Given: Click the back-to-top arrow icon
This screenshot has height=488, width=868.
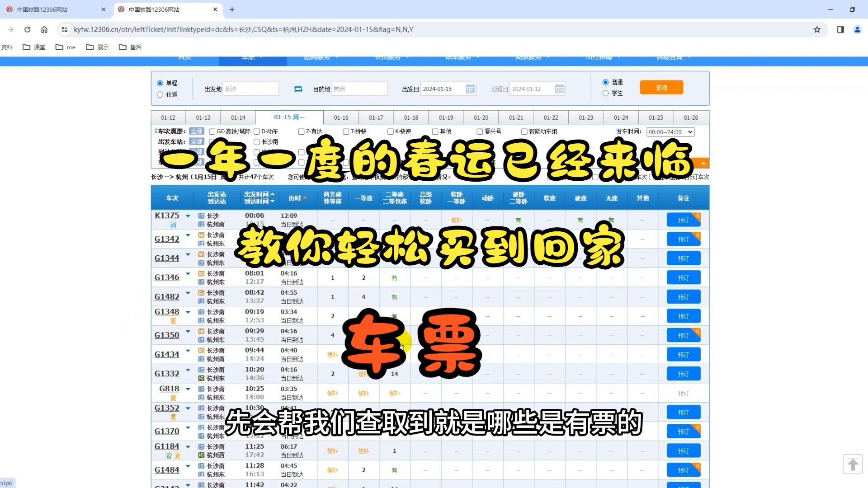Looking at the screenshot, I should (853, 464).
